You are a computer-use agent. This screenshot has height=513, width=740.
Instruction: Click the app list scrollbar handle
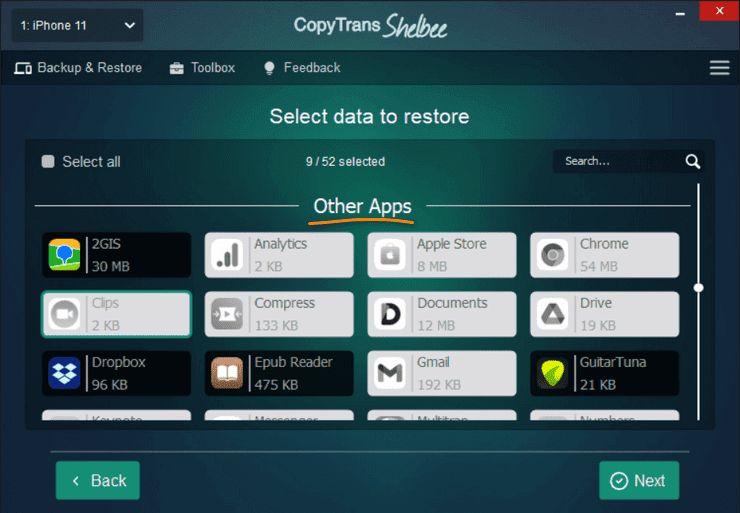(x=698, y=287)
